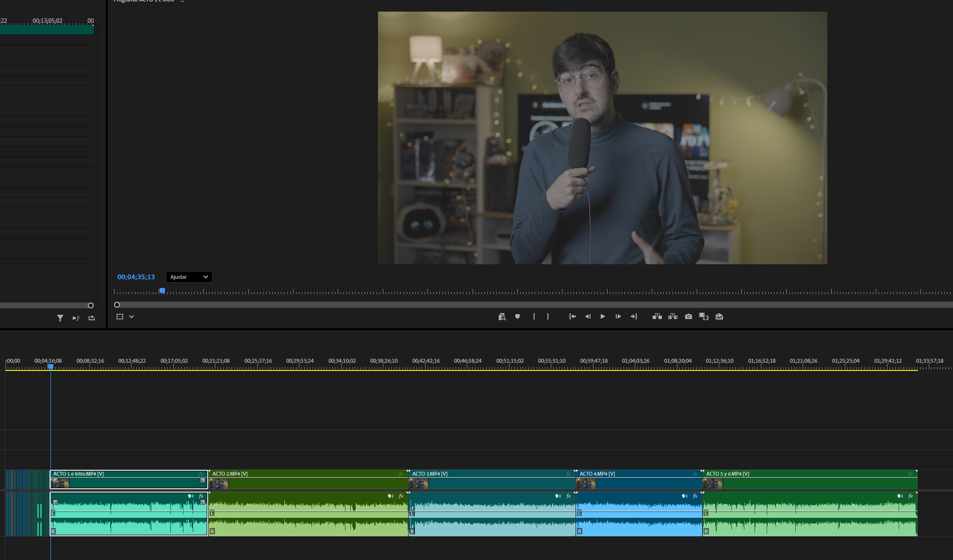
Task: Toggle fx badge on ACTO 2 audio clip
Action: coord(401,496)
